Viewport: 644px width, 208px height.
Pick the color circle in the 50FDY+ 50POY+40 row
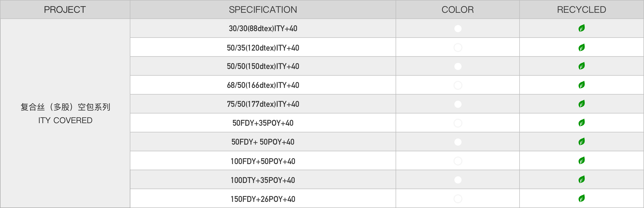click(458, 142)
